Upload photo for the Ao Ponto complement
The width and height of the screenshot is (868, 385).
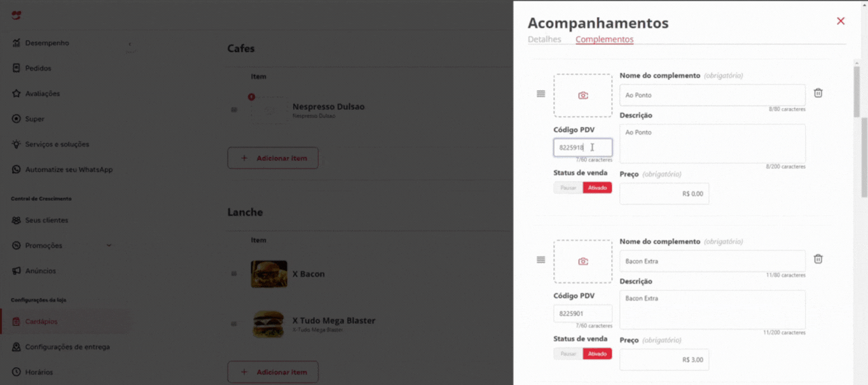coord(582,95)
